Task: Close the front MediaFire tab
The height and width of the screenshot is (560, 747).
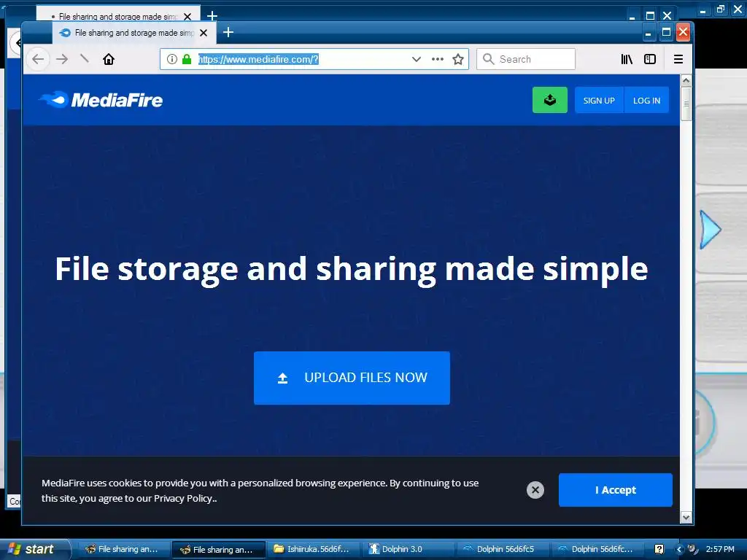Action: (204, 33)
